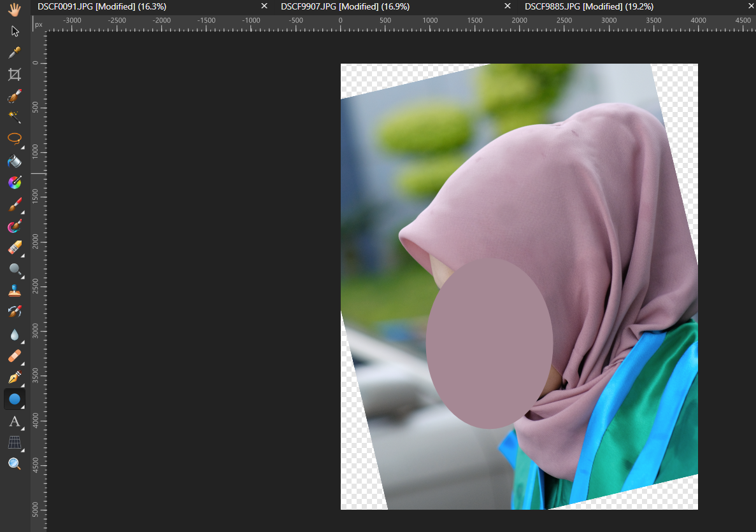This screenshot has width=756, height=532.
Task: Pick the Color Picker eyedropper tool
Action: (x=15, y=53)
